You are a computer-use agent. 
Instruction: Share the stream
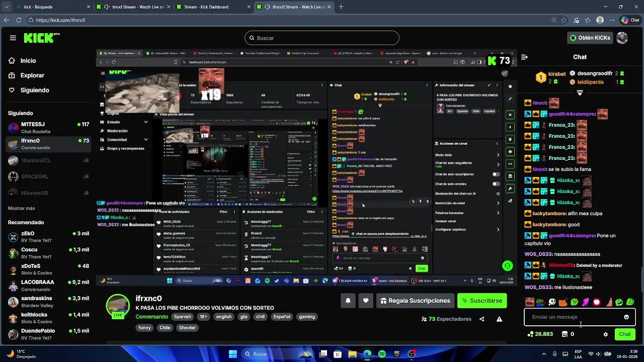point(482,319)
